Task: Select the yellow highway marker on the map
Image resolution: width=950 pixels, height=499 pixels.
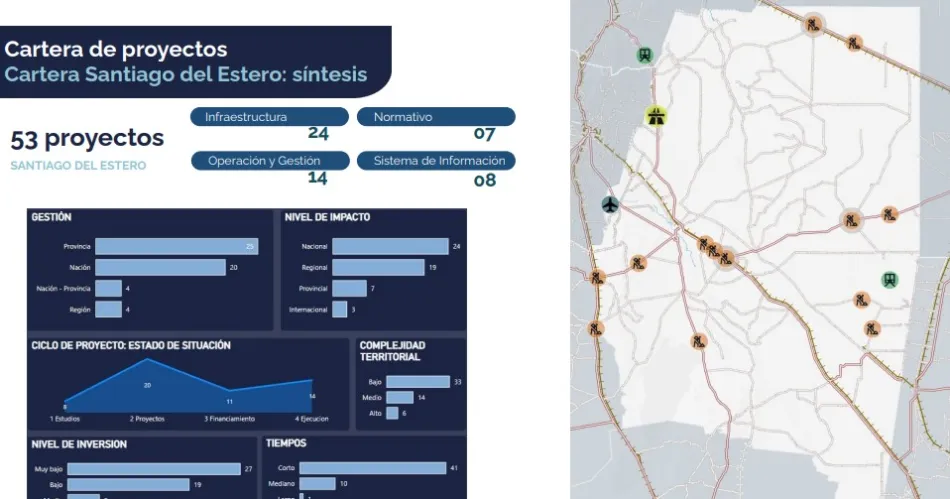Action: (656, 116)
